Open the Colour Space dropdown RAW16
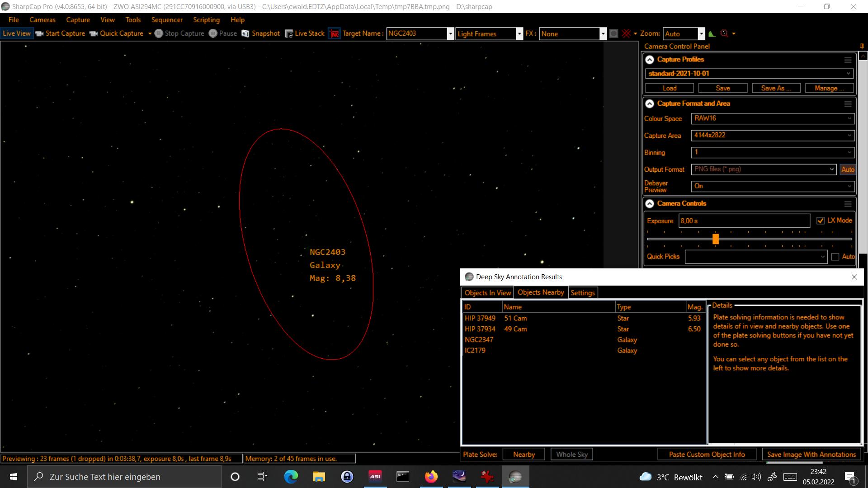This screenshot has width=868, height=488. [x=773, y=118]
